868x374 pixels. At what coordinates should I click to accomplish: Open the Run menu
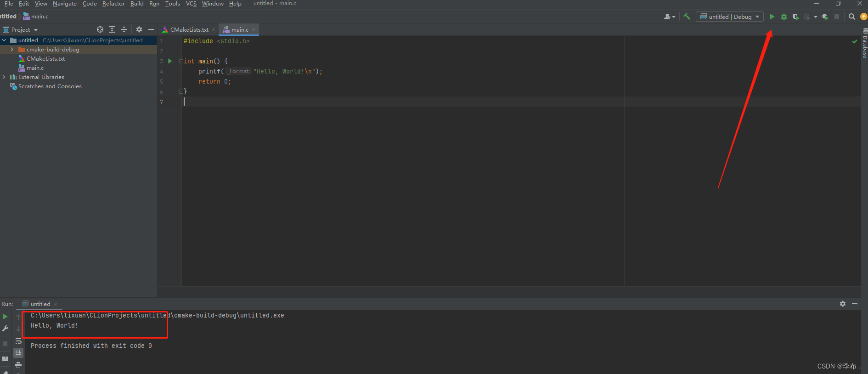tap(154, 4)
